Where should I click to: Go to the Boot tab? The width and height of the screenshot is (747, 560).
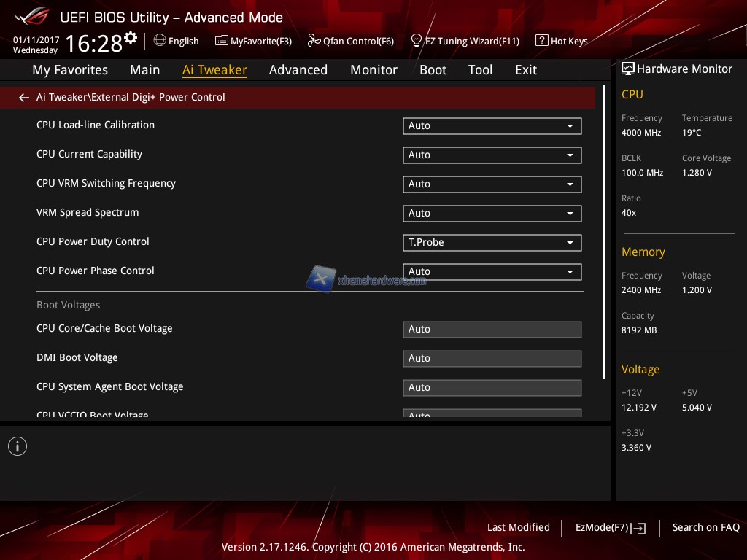click(x=433, y=70)
